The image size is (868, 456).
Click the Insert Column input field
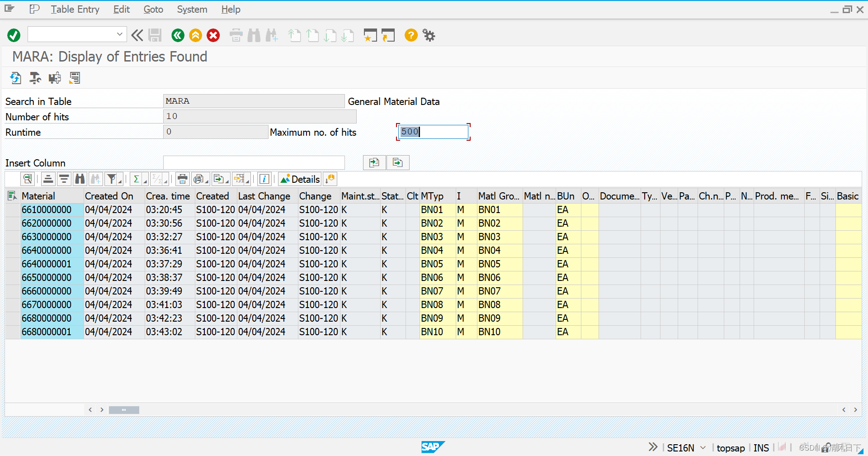coord(254,162)
